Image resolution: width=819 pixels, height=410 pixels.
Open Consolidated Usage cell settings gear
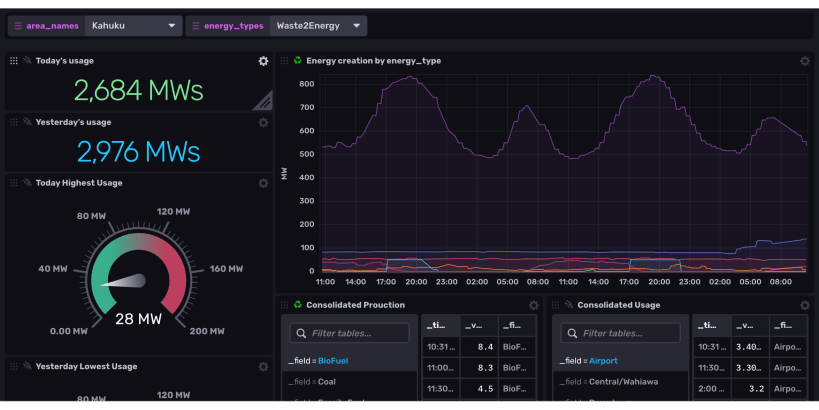pos(804,305)
